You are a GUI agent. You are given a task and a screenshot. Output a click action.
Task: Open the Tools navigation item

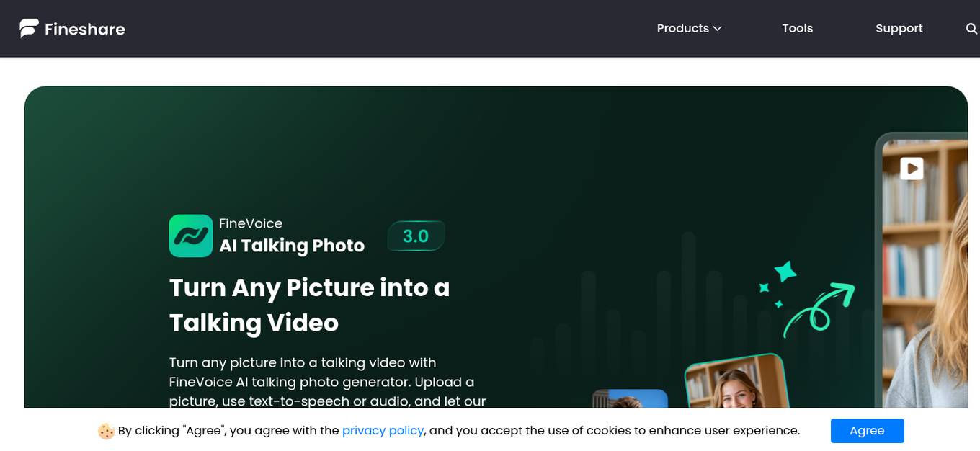click(798, 28)
